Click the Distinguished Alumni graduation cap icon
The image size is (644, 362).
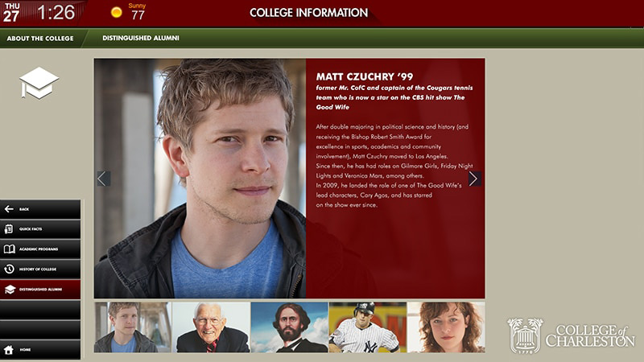(10, 289)
